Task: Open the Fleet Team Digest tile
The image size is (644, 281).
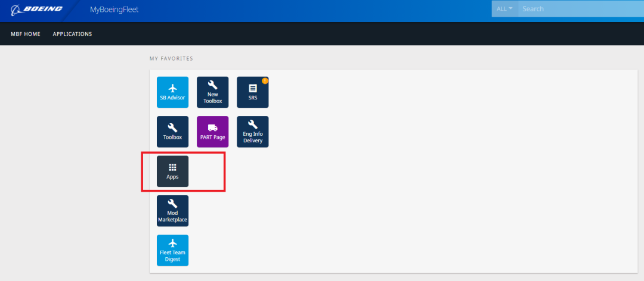Action: (x=172, y=250)
